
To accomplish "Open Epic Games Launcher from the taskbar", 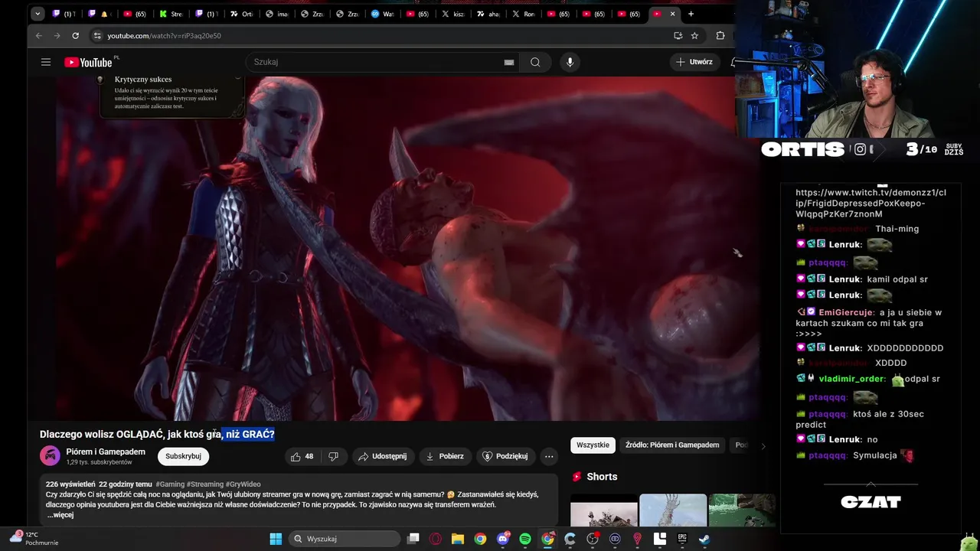I will (682, 539).
